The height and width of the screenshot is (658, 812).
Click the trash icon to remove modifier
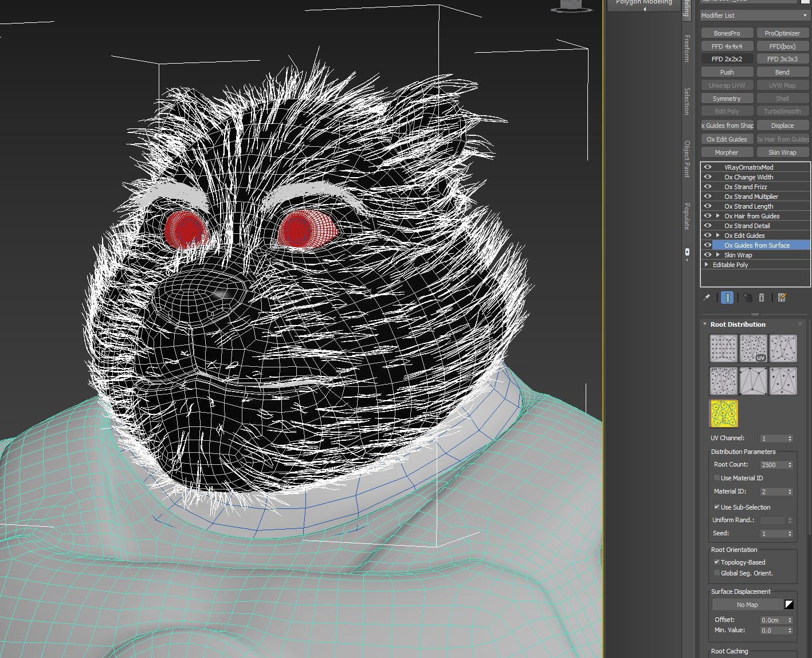(762, 297)
